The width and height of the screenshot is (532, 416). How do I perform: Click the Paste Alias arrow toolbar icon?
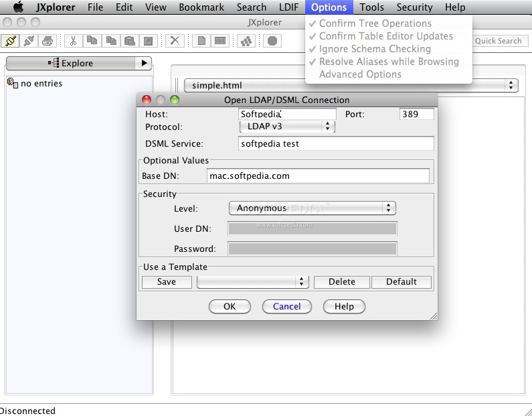coord(149,41)
